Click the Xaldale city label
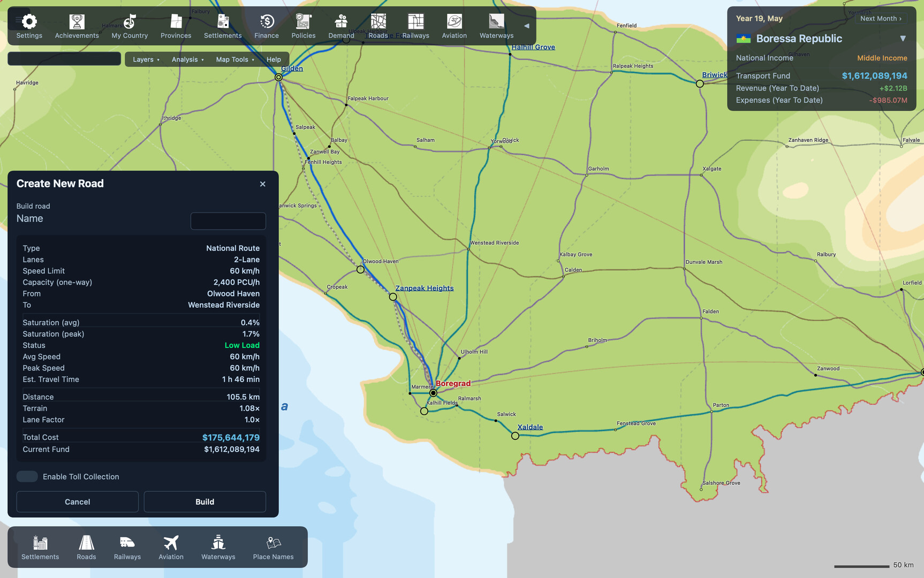Screen dimensions: 924x578 pyautogui.click(x=530, y=427)
